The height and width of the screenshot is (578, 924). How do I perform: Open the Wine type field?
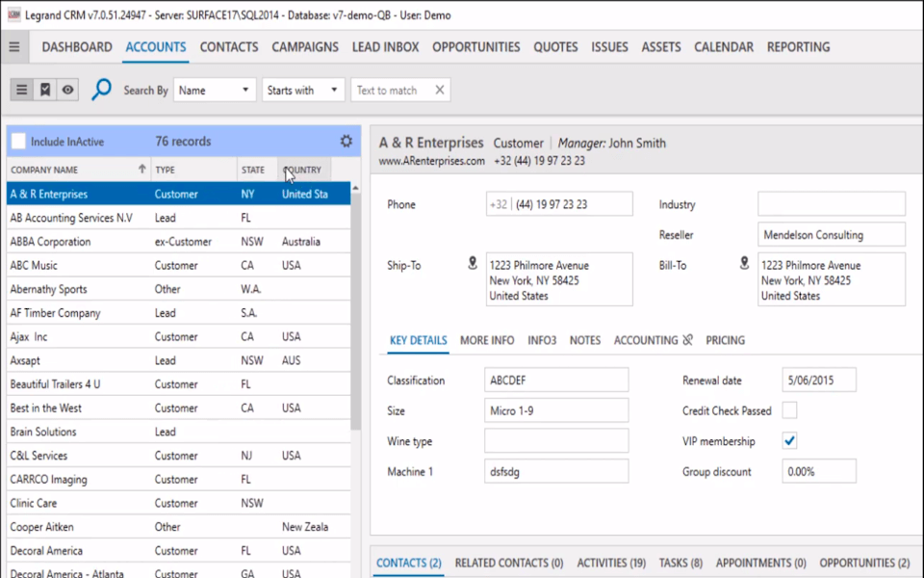click(x=556, y=441)
